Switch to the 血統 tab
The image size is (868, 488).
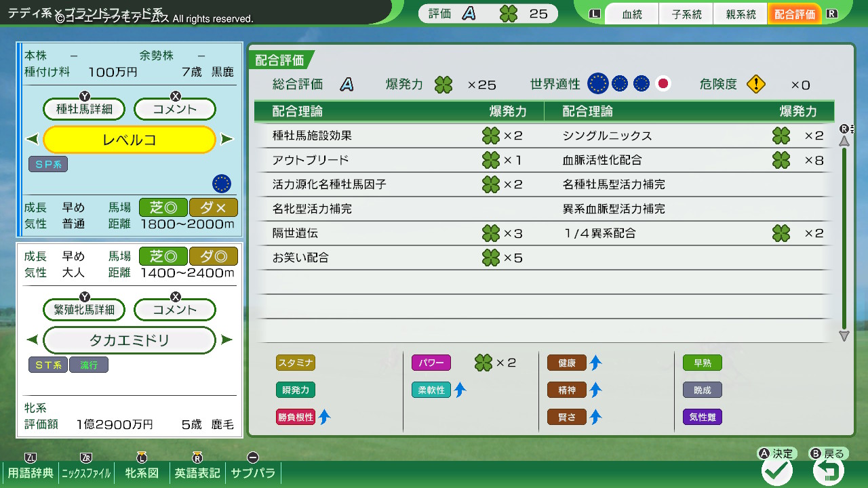(632, 14)
